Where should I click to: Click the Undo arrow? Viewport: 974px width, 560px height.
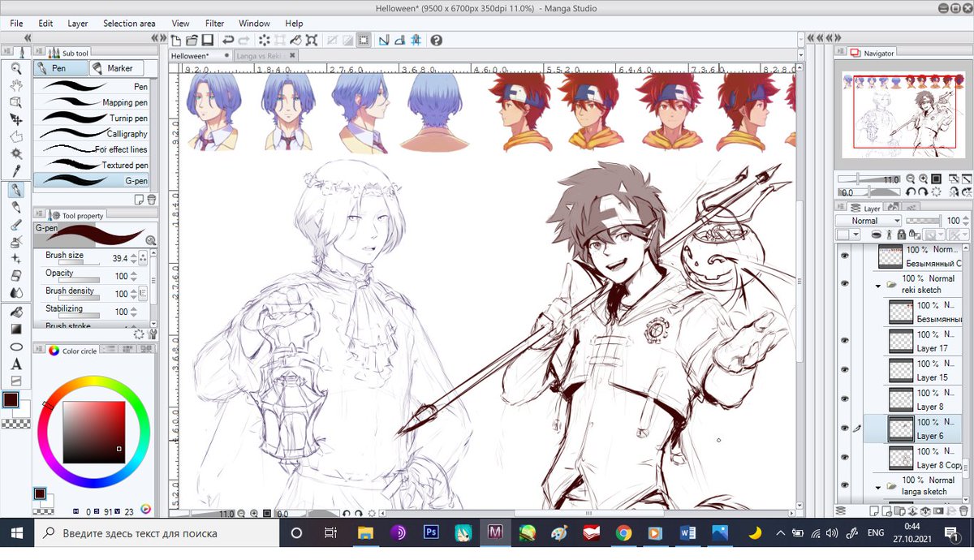pos(228,40)
